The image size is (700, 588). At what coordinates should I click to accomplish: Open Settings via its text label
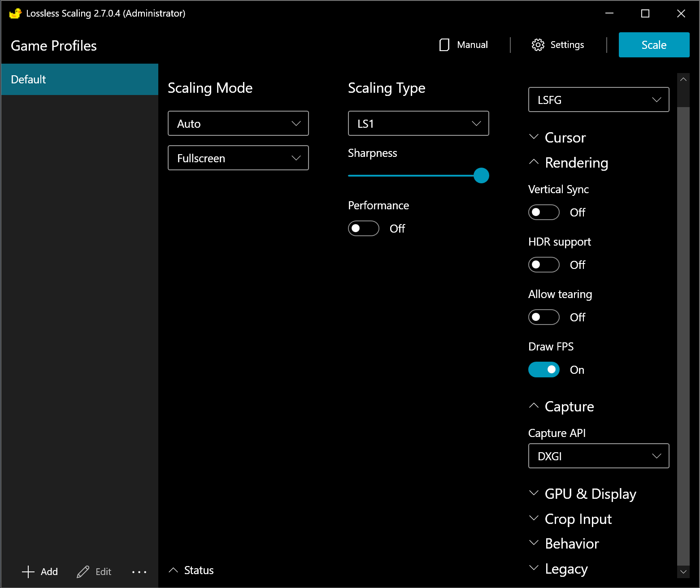tap(567, 45)
